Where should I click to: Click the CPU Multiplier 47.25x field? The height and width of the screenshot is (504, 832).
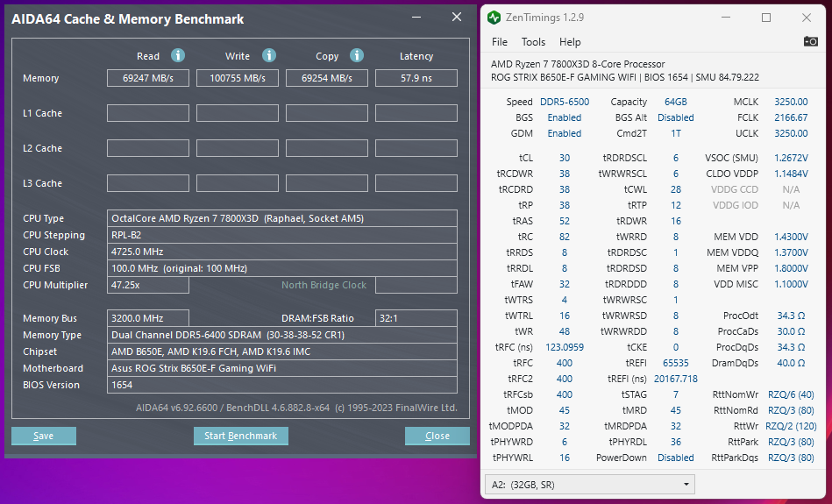[x=148, y=285]
